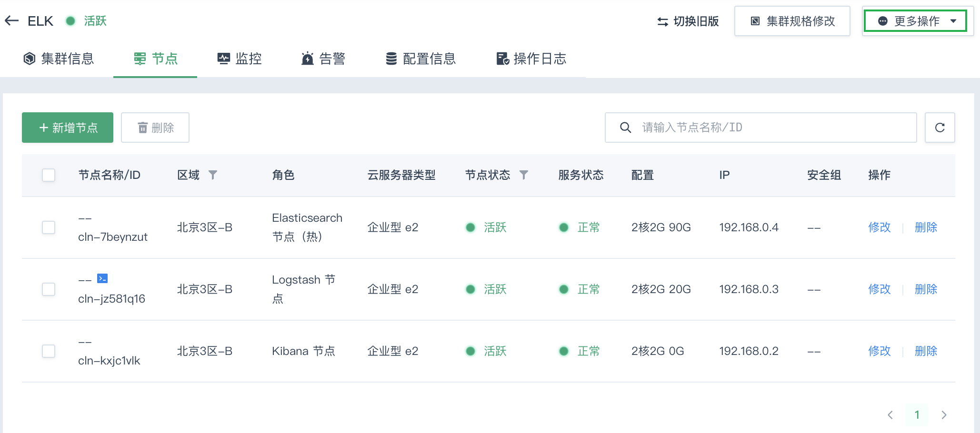Click the 新增节点 button
The height and width of the screenshot is (433, 980).
coord(68,128)
